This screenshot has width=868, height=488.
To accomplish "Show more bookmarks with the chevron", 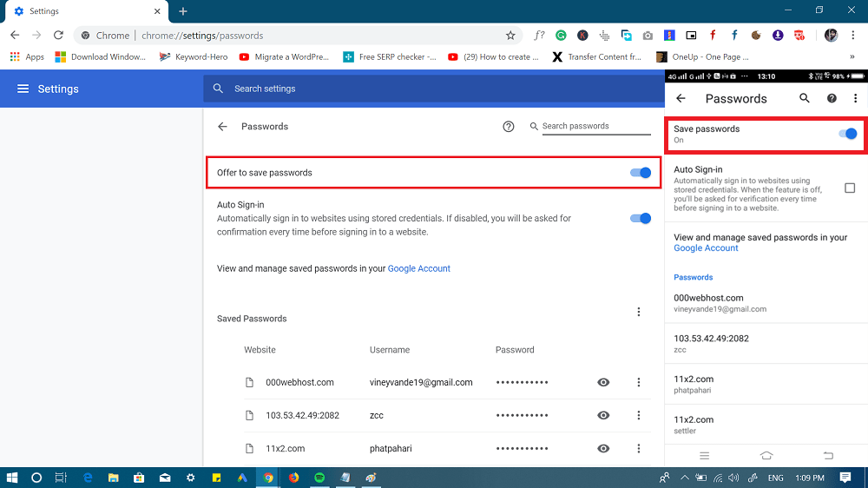I will click(852, 56).
